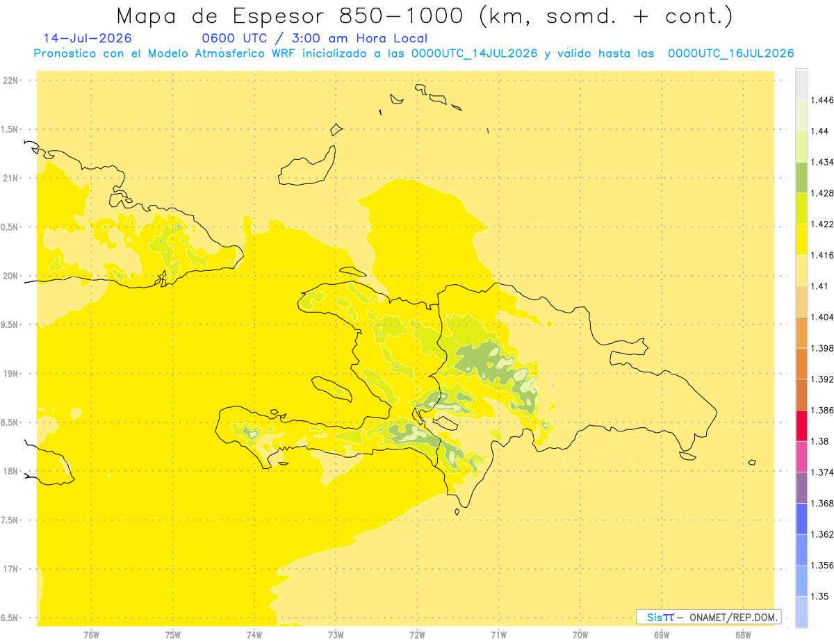Click the red colorbar segment between 1.38 and 1.386
This screenshot has height=644, width=834.
(x=801, y=426)
